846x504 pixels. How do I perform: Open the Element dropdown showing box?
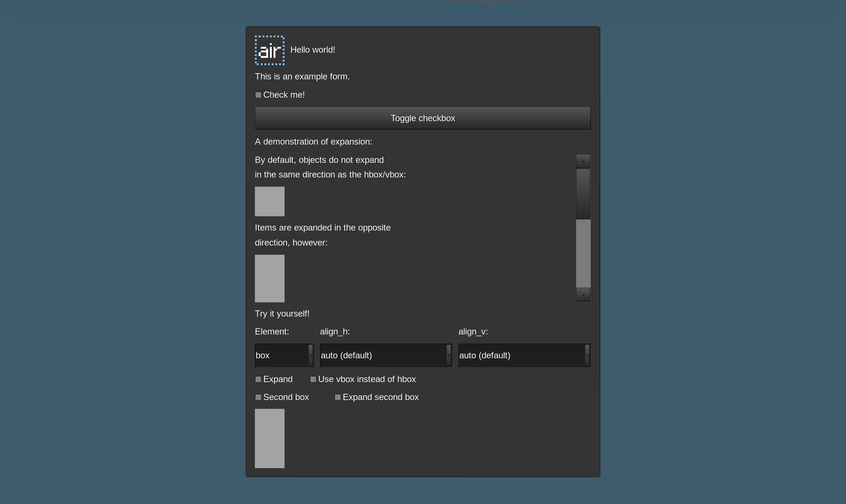tap(284, 355)
